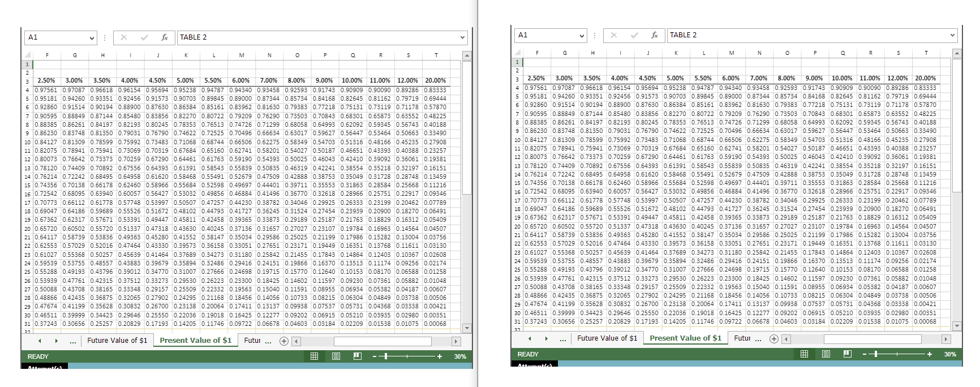Click the New Sheet plus icon in right window
This screenshot has height=387, width=980.
[774, 338]
